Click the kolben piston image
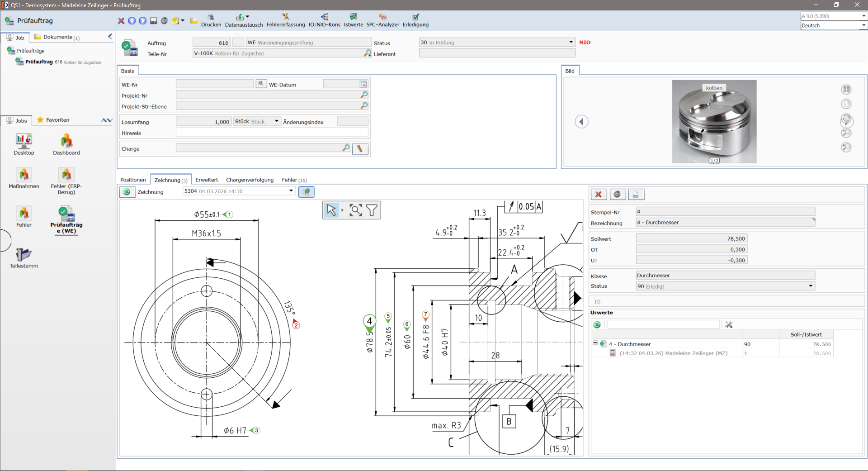 click(x=714, y=121)
